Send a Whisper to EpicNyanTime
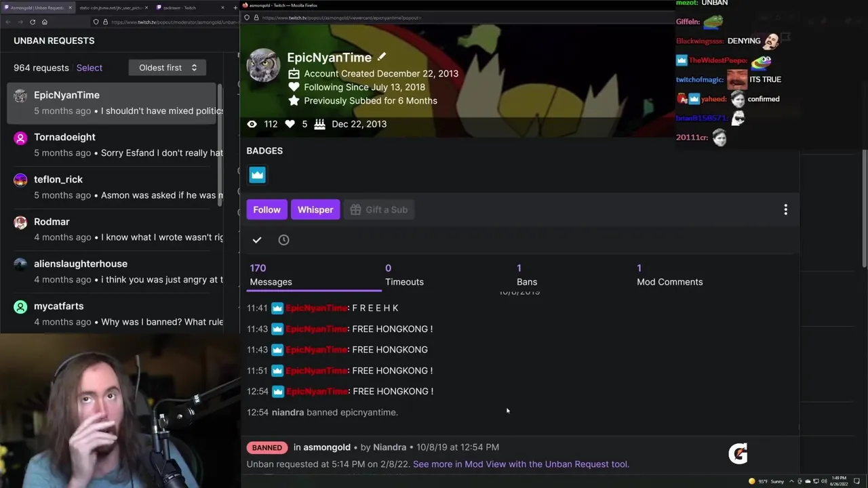868x488 pixels. click(x=315, y=209)
